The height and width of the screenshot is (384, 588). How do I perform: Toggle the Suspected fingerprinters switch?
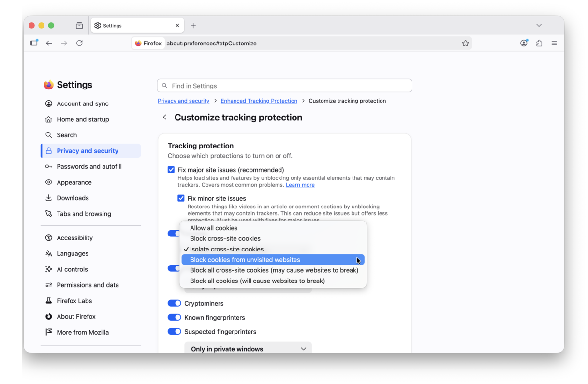(174, 332)
